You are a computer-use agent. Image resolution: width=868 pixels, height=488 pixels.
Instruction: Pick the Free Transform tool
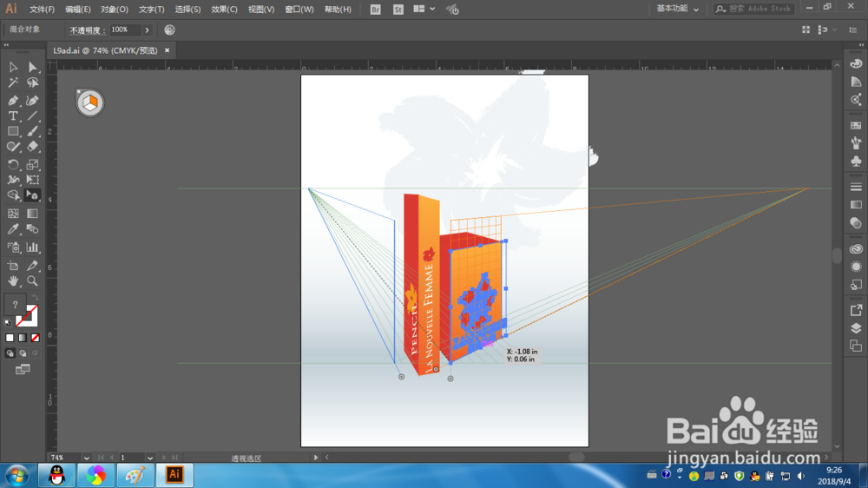click(33, 180)
